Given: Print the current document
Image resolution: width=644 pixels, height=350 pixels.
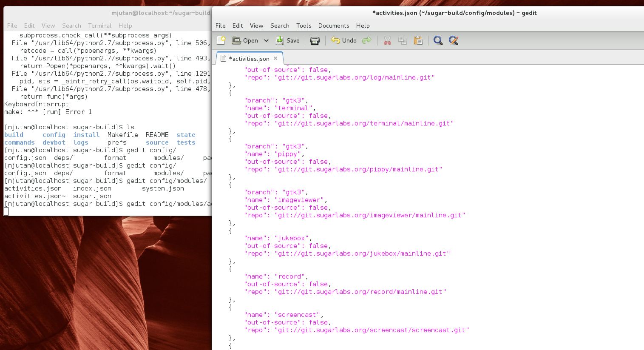Looking at the screenshot, I should click(315, 40).
